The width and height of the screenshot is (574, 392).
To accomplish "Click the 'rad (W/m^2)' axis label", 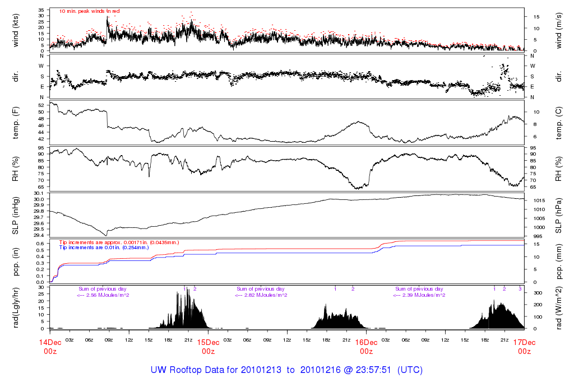I will pyautogui.click(x=559, y=307).
